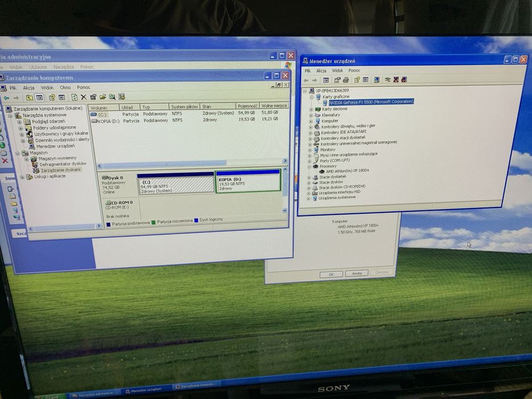Click Print icon in Menedżer urządzeń toolbar

click(x=346, y=80)
